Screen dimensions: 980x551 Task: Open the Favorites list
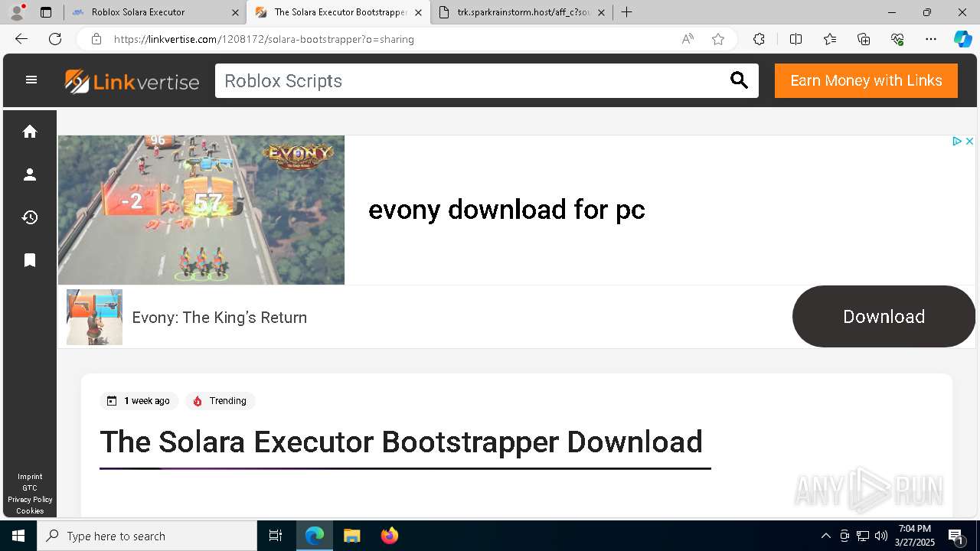pyautogui.click(x=830, y=39)
